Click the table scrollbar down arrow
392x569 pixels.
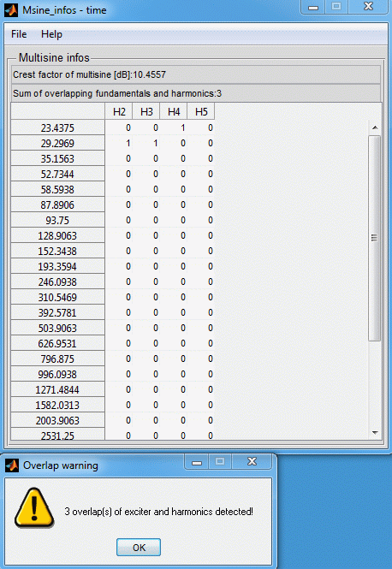click(375, 433)
